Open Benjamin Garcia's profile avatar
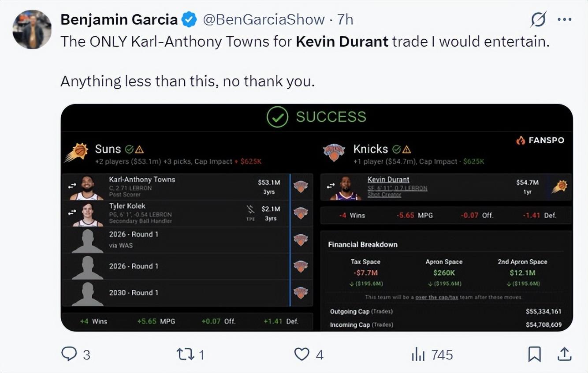The width and height of the screenshot is (588, 373). click(x=32, y=29)
